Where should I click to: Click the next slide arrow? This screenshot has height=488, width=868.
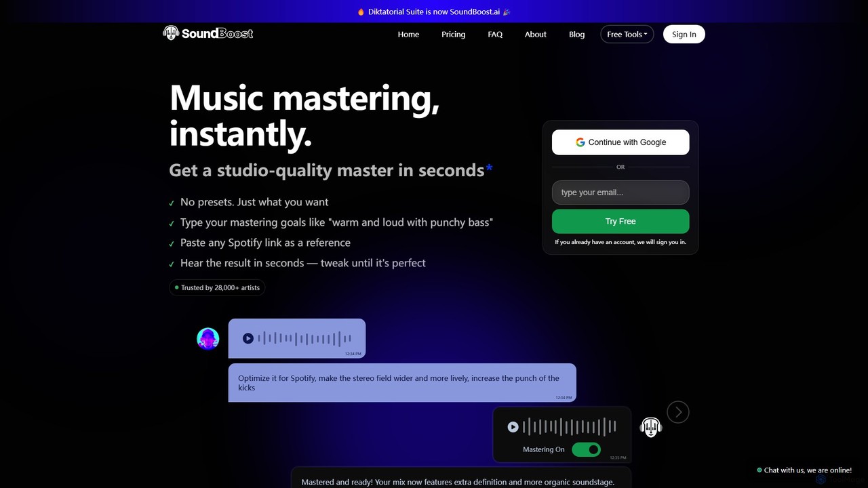[x=678, y=412]
